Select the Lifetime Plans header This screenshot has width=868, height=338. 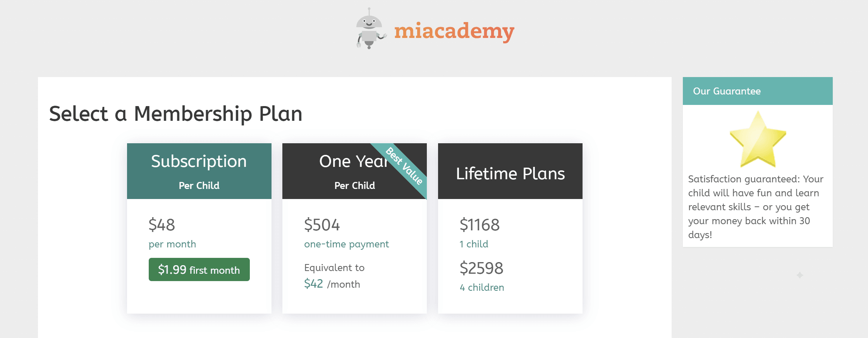(510, 173)
